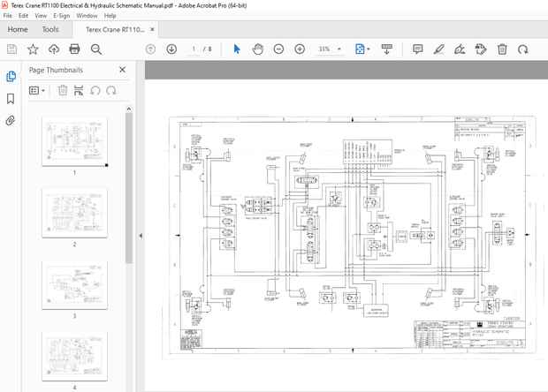
Task: Switch to the Tools tab
Action: pyautogui.click(x=50, y=29)
